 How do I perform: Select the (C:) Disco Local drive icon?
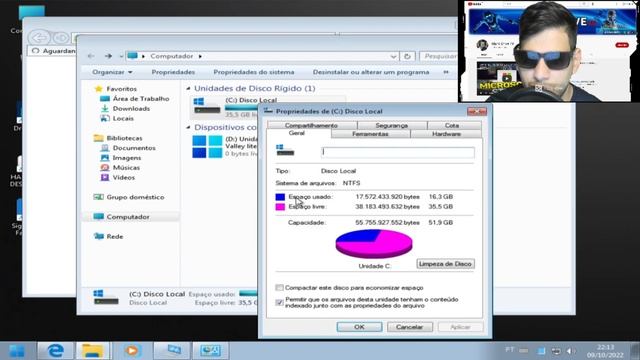click(x=207, y=105)
